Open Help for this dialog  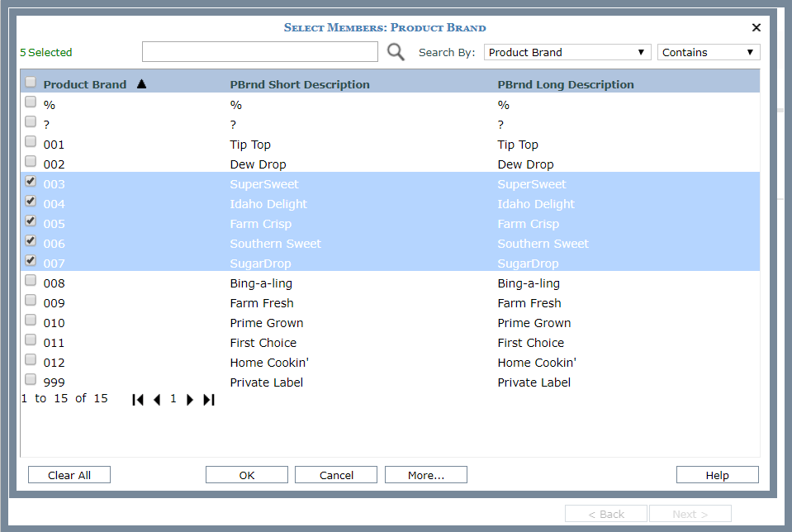tap(717, 475)
